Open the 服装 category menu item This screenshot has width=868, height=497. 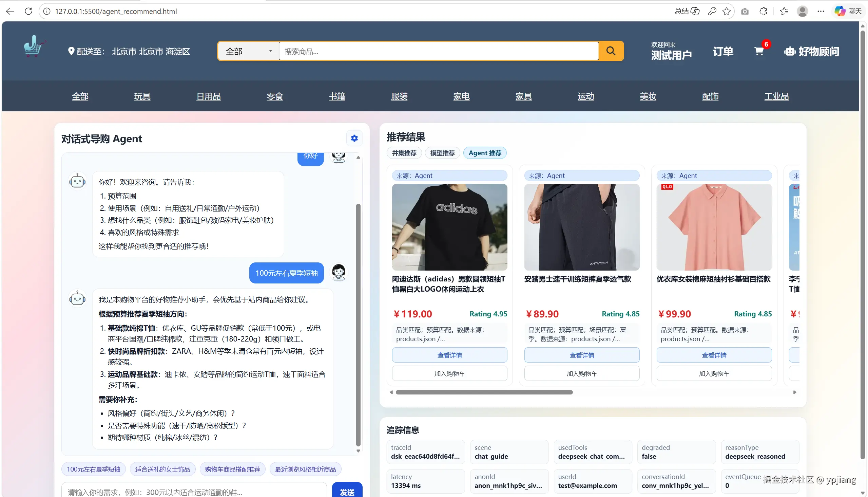[x=399, y=97]
